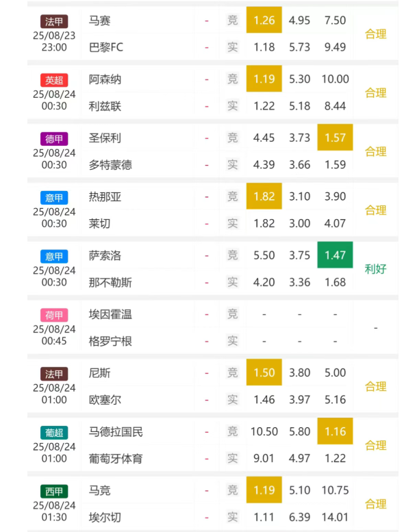417x532 pixels.
Task: Click the 合理 label for 尼斯 match
Action: (x=375, y=386)
